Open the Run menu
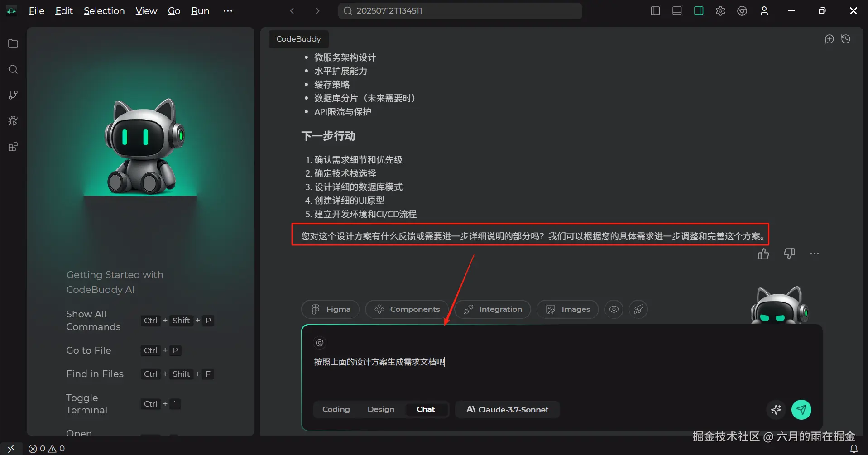Image resolution: width=868 pixels, height=455 pixels. [x=200, y=11]
